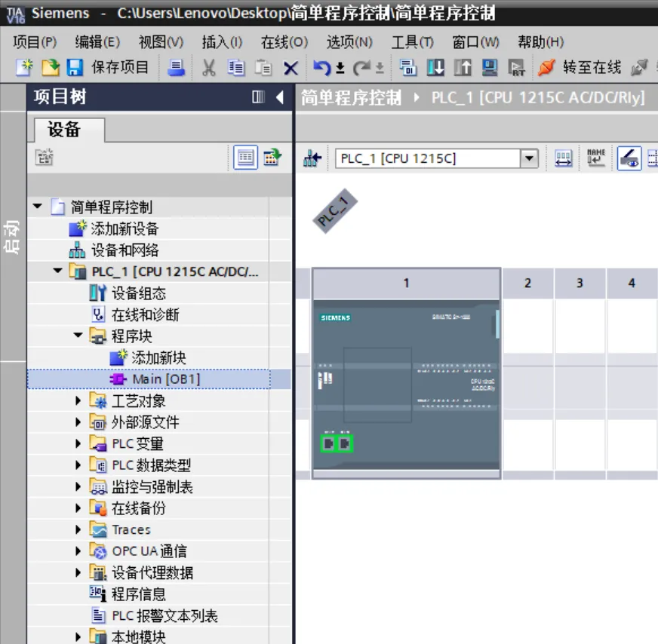The width and height of the screenshot is (658, 644).
Task: Expand the 在线备份 folder
Action: pos(78,508)
